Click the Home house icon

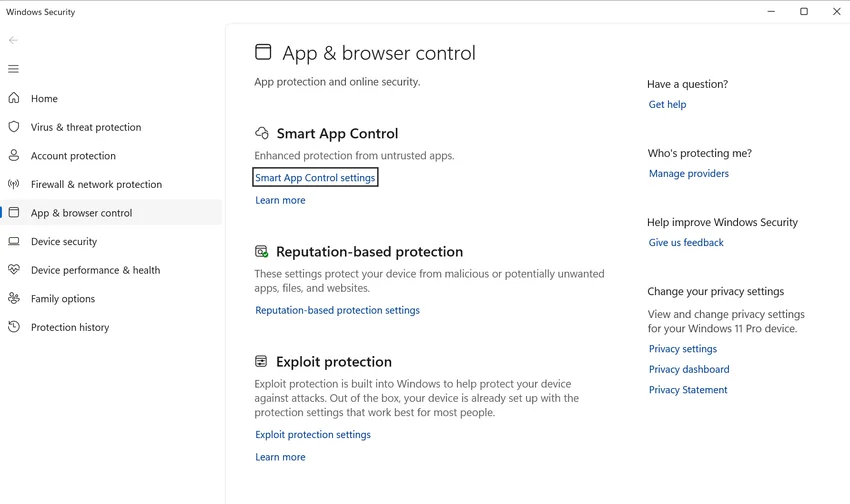point(14,98)
